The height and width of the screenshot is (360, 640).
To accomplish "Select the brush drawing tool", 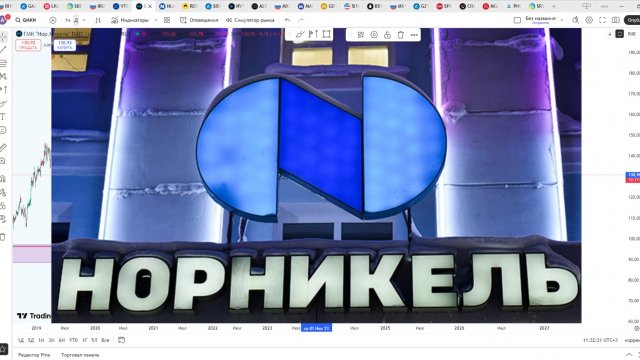I will [3, 103].
